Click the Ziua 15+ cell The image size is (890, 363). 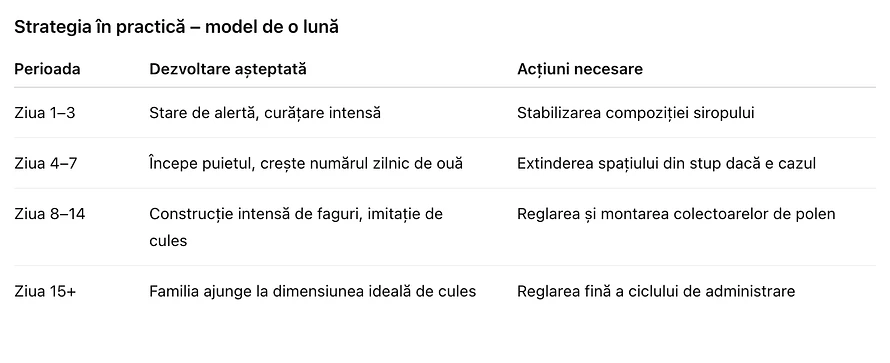coord(44,292)
